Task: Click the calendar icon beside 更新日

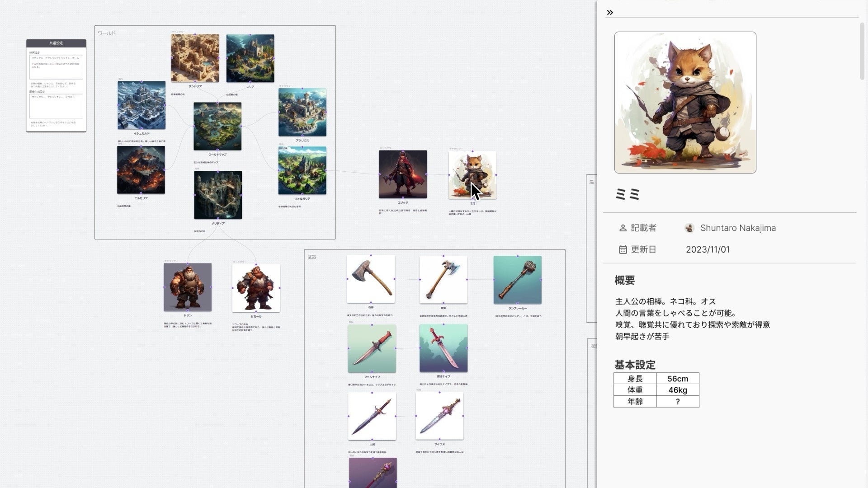Action: coord(623,250)
